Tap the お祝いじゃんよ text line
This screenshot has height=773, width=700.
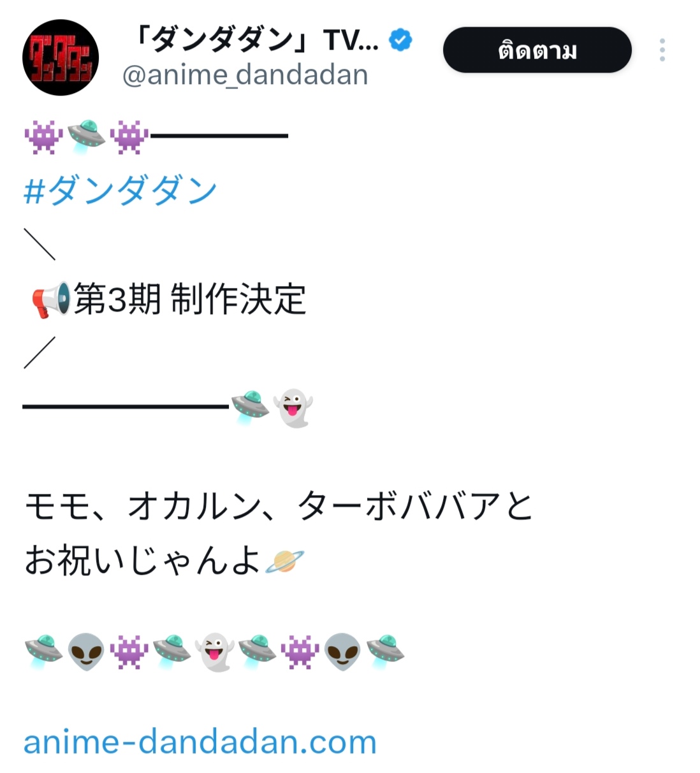point(143,561)
